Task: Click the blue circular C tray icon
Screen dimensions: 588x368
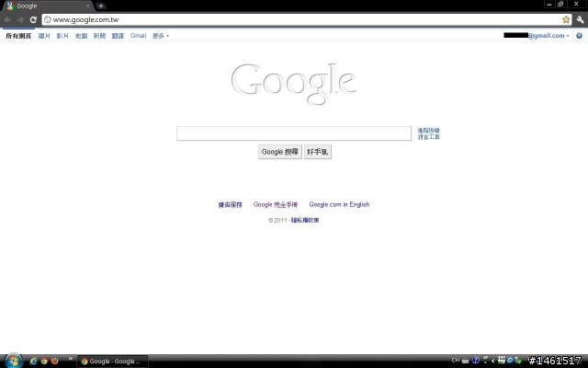Action: coord(510,361)
